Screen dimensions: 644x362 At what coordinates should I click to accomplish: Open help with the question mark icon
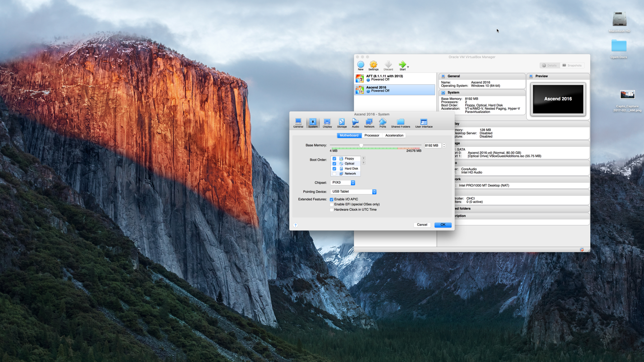[296, 225]
